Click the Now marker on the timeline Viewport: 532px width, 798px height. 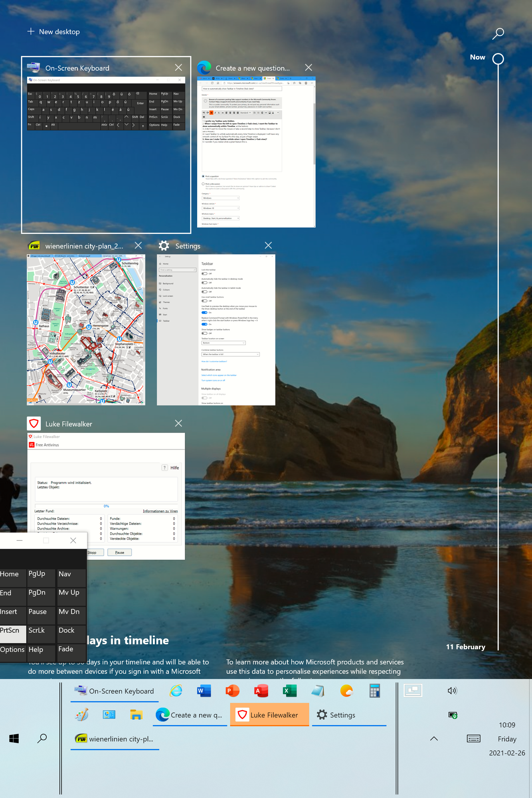click(498, 59)
